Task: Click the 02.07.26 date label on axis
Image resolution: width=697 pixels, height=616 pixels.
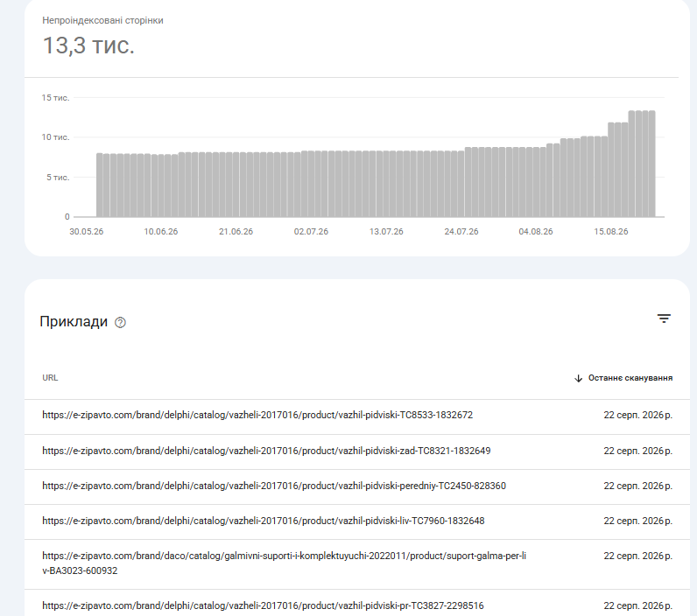Action: coord(311,232)
